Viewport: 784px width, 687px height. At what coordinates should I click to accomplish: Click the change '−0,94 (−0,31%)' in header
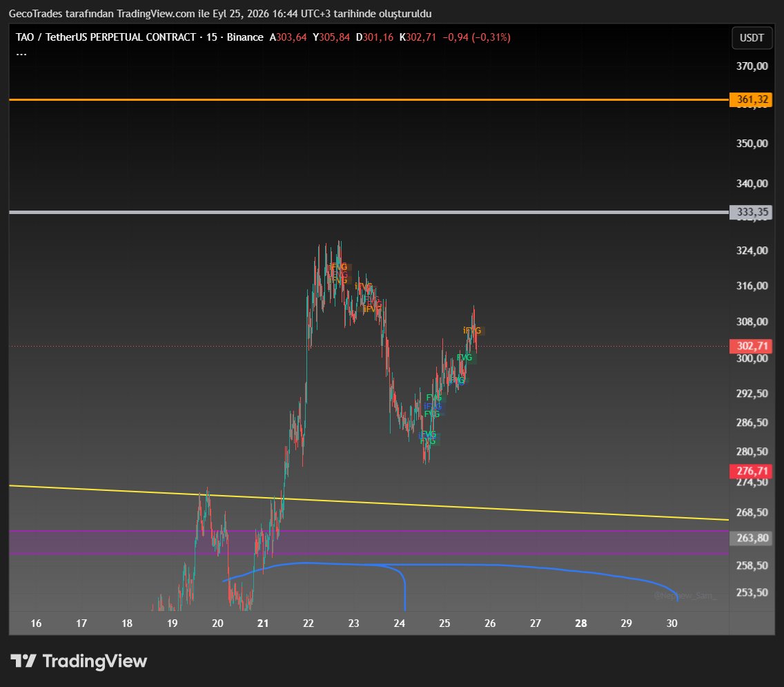(x=476, y=37)
